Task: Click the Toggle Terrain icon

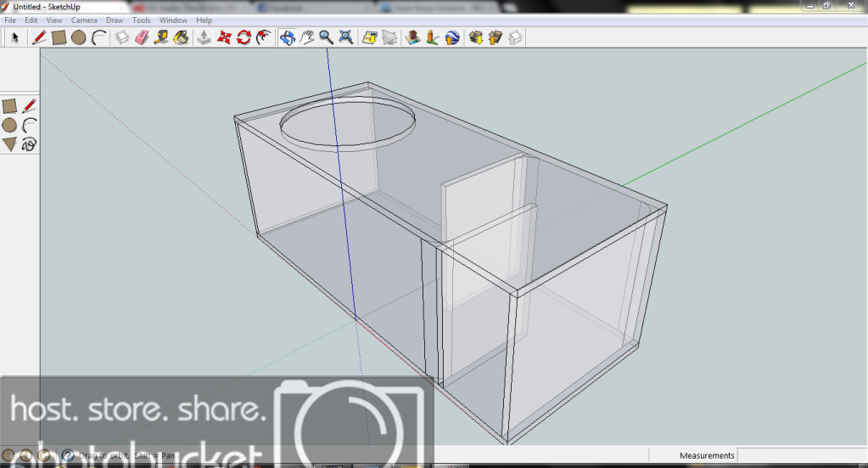Action: pyautogui.click(x=389, y=37)
